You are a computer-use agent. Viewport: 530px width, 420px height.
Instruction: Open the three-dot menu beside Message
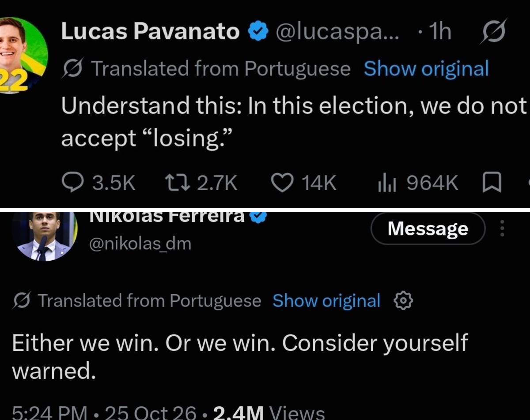(502, 229)
